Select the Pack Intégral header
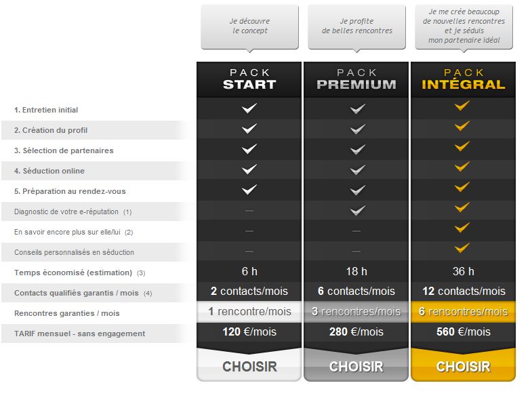 [463, 79]
